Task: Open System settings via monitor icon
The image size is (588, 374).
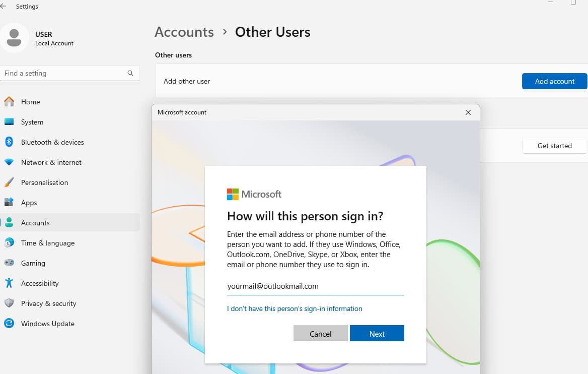Action: tap(9, 122)
